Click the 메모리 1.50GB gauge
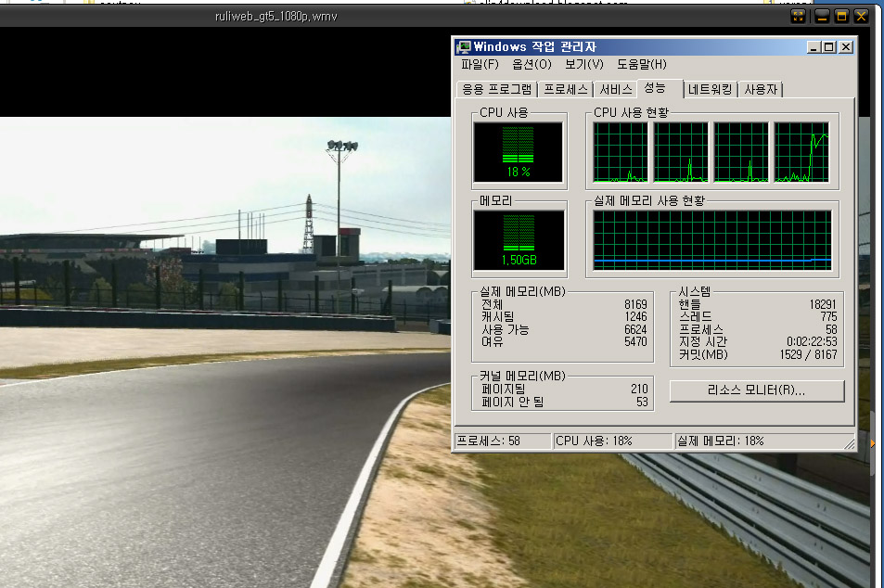884x588 pixels. point(519,241)
